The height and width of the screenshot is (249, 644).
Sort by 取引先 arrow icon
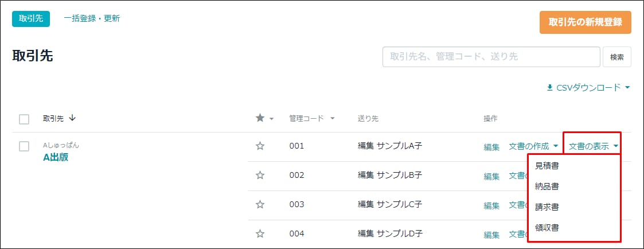[73, 118]
